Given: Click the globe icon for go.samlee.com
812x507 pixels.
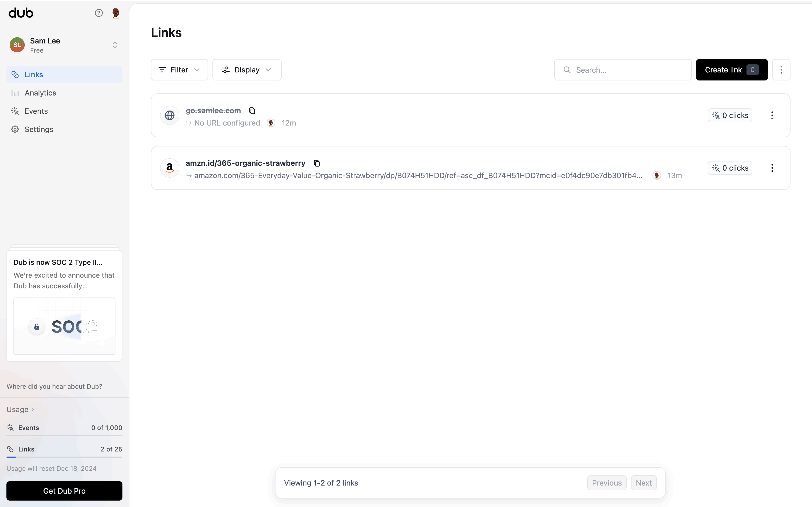Looking at the screenshot, I should (x=170, y=115).
